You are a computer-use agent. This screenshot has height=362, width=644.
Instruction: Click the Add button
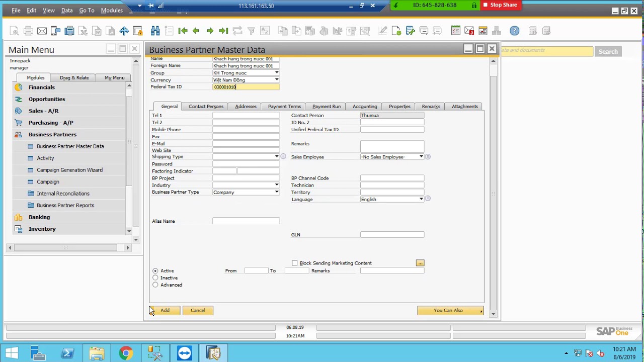tap(165, 311)
